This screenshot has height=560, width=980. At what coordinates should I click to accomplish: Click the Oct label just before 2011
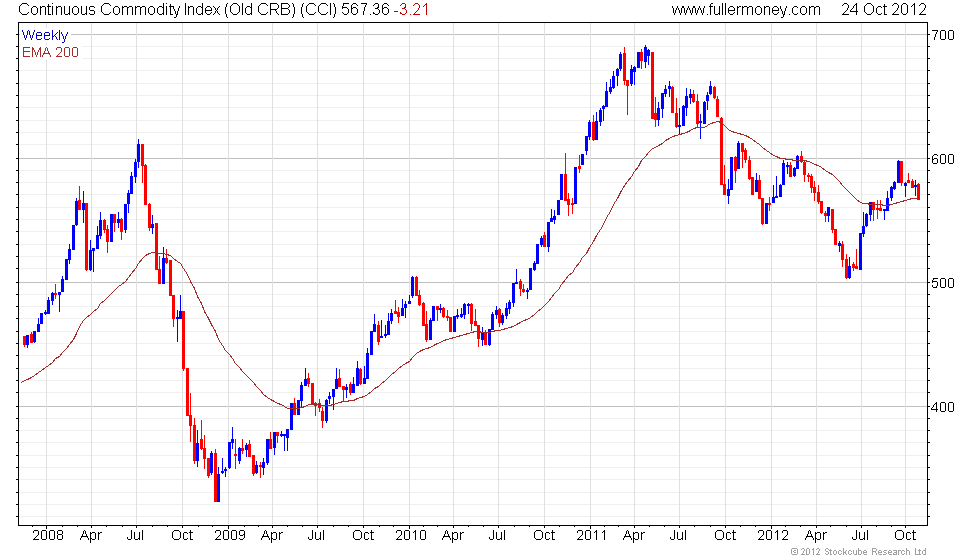pos(544,536)
